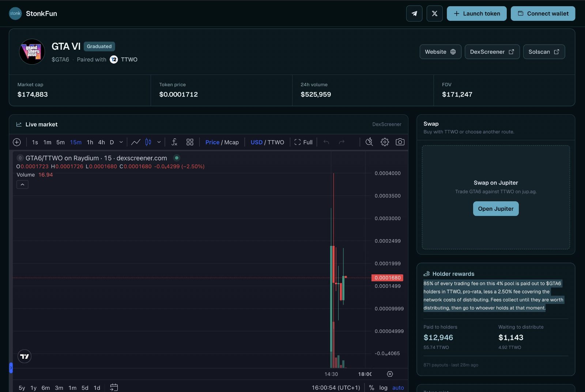Click the Live market chart heading icon

[x=19, y=124]
